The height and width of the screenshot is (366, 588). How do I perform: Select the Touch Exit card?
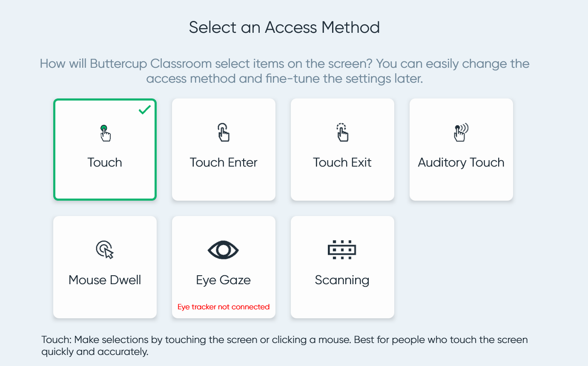pos(342,150)
